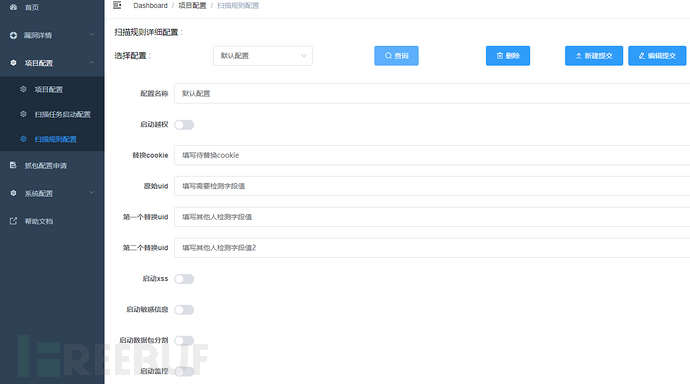Click into the 替换cookie input field

[x=432, y=155]
